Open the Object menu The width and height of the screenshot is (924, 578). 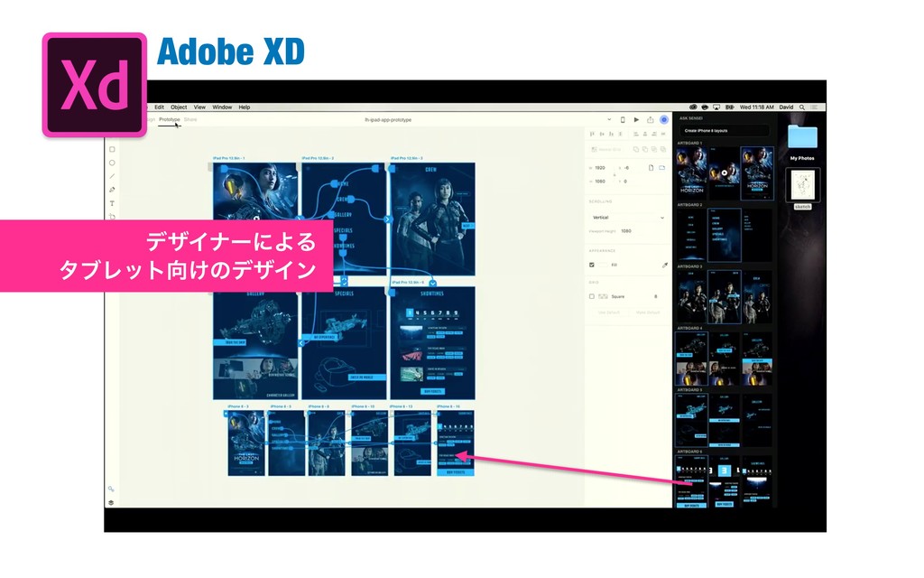click(179, 107)
